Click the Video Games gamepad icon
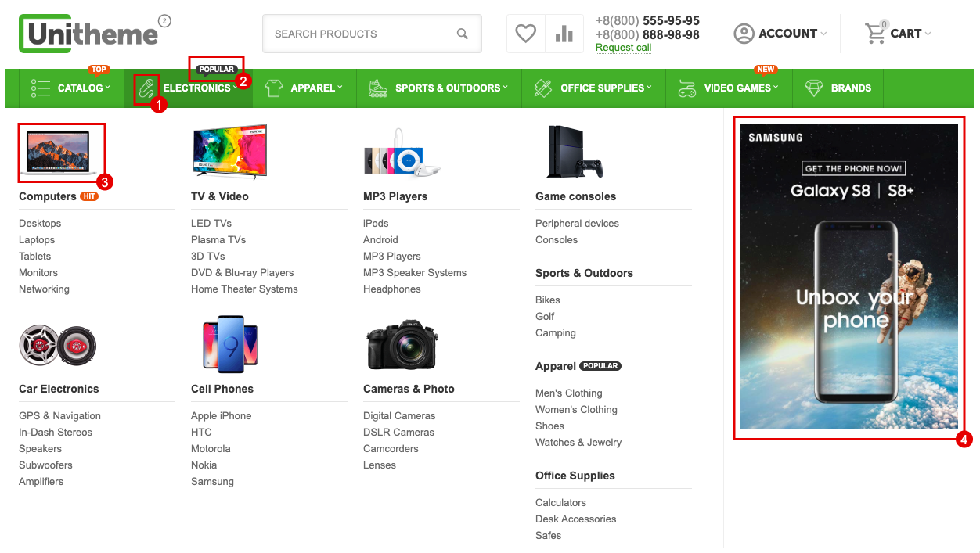Image resolution: width=980 pixels, height=553 pixels. pyautogui.click(x=686, y=88)
